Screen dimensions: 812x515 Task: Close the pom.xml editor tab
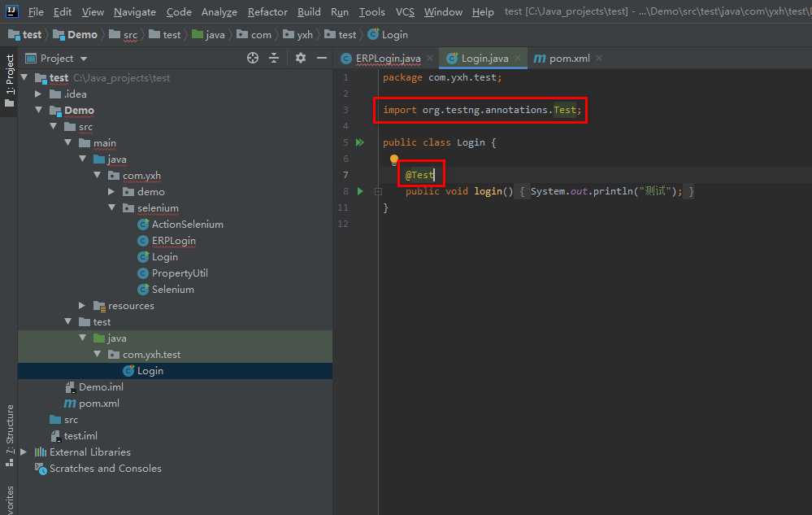tap(599, 59)
